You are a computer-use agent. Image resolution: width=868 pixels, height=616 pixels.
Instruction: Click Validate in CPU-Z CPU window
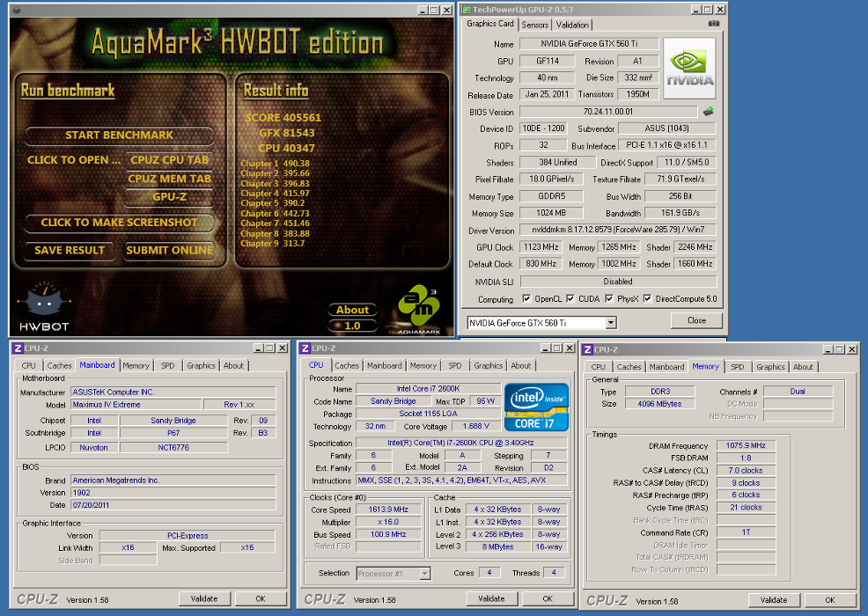[x=491, y=599]
